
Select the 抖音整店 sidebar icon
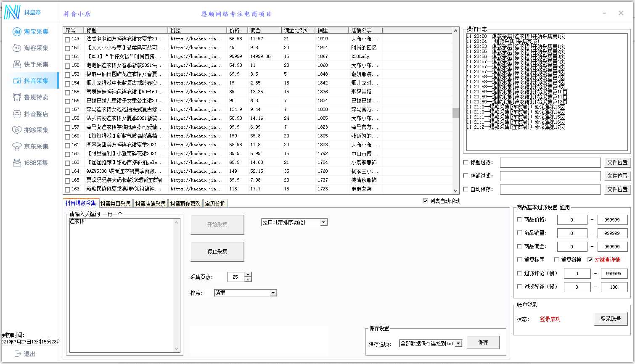coord(17,114)
